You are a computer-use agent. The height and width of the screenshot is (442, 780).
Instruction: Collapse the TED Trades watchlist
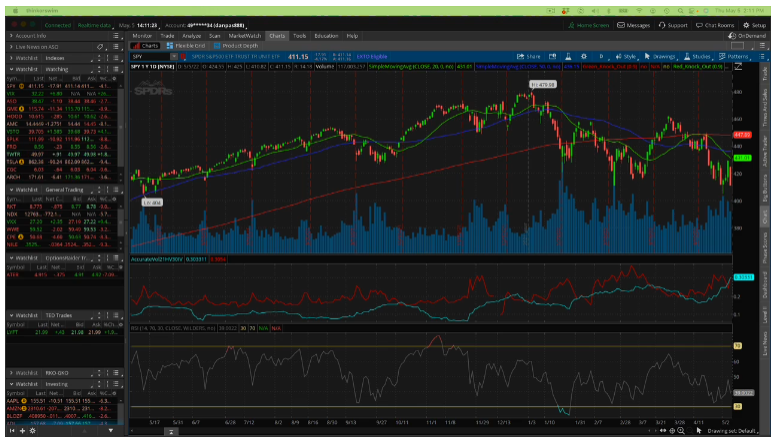[x=11, y=316]
